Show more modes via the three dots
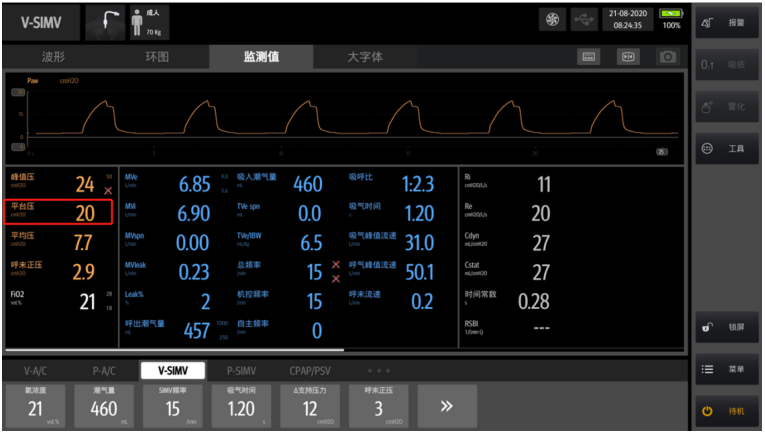765x435 pixels. 379,371
